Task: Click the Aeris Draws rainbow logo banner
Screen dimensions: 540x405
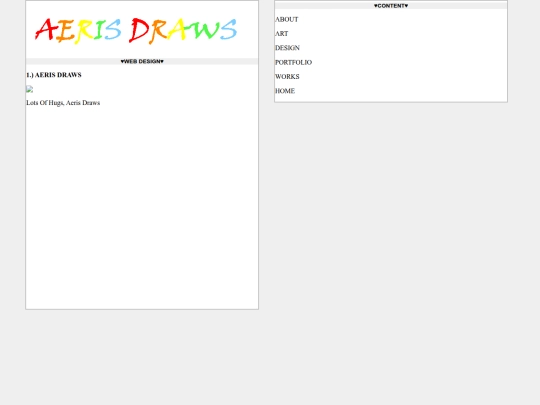Action: tap(136, 30)
